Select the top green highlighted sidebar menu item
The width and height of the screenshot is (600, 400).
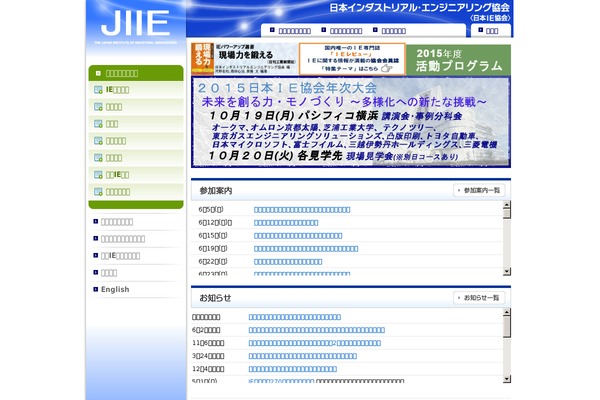click(x=135, y=73)
